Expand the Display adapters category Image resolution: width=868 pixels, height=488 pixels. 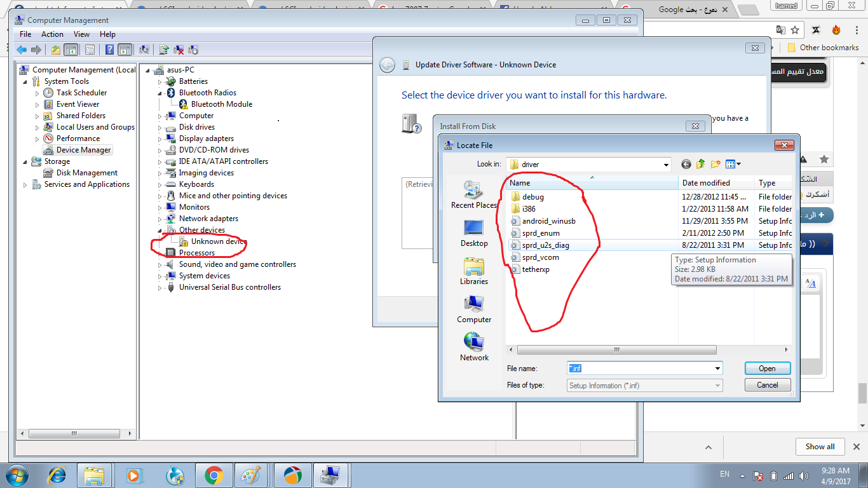coord(160,139)
